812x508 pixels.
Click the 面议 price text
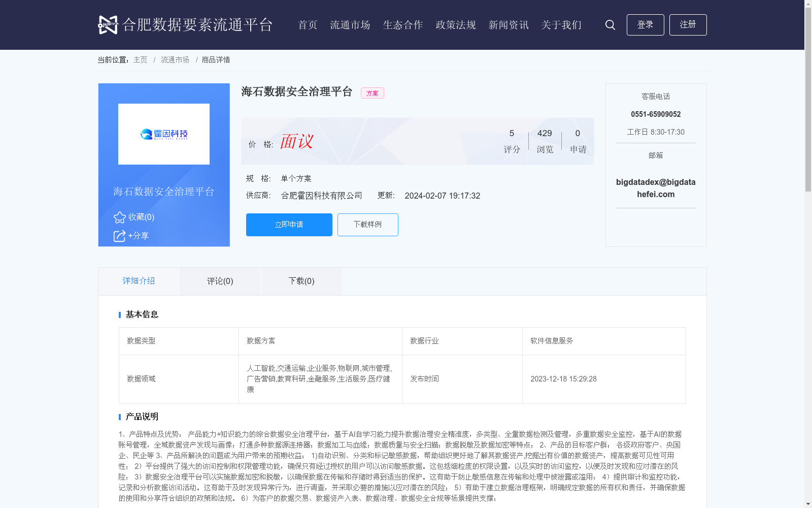(x=297, y=142)
